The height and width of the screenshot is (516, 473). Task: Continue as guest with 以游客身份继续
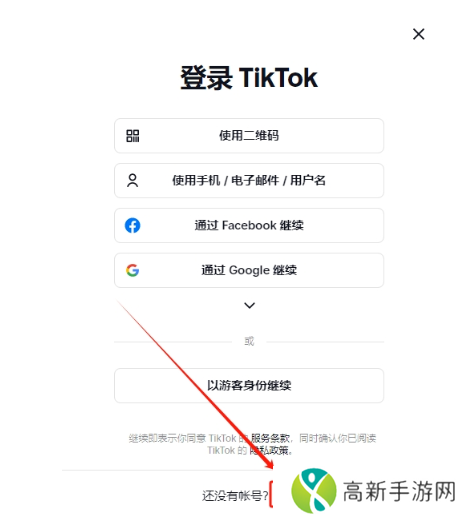point(249,385)
